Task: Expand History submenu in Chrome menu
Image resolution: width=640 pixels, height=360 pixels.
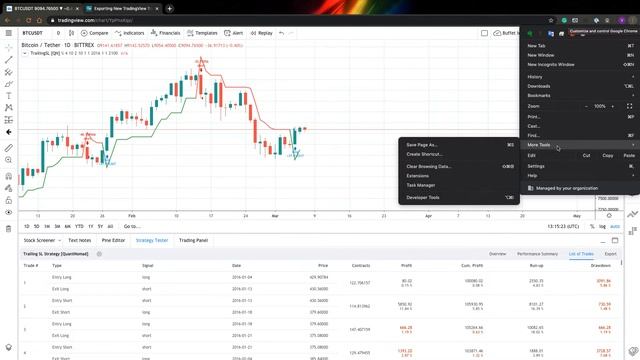Action: point(580,77)
